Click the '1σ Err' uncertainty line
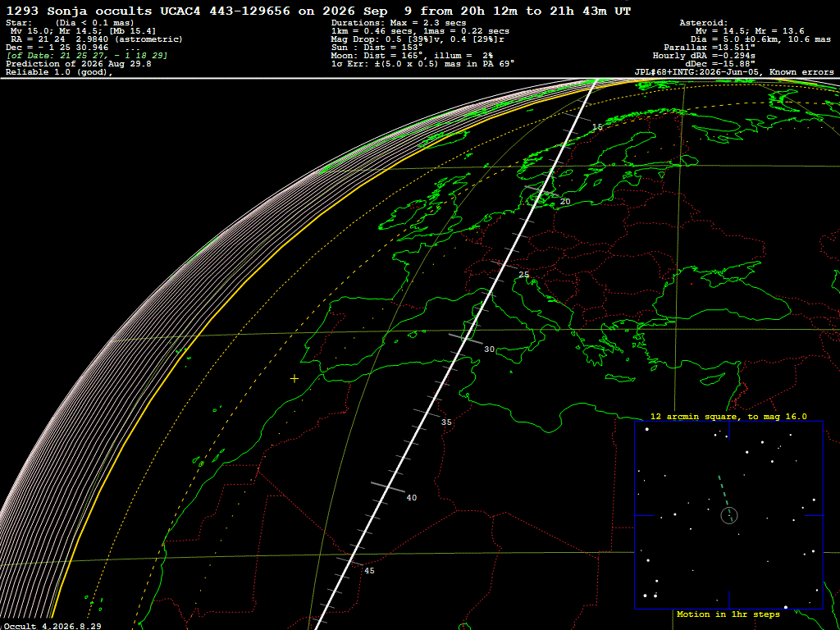 422,63
